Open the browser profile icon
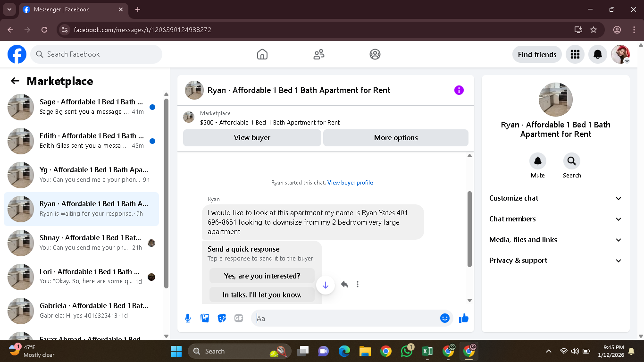The height and width of the screenshot is (362, 644). tap(617, 30)
